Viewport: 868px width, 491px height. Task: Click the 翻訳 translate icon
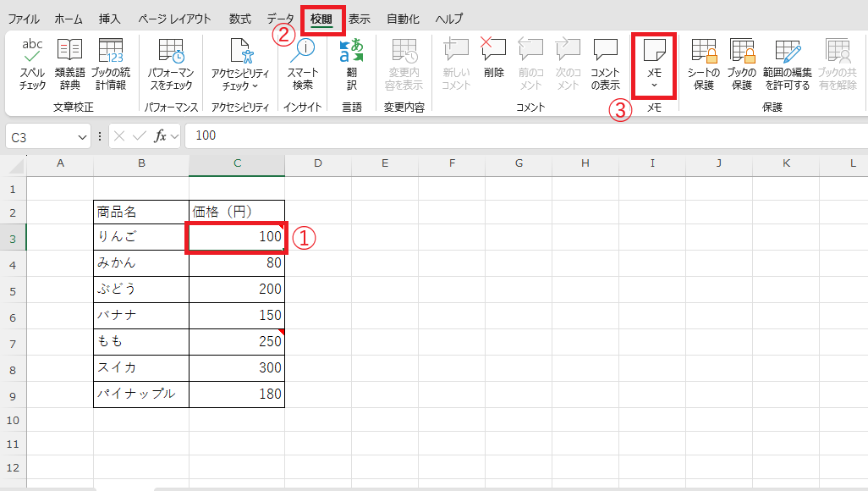[351, 63]
